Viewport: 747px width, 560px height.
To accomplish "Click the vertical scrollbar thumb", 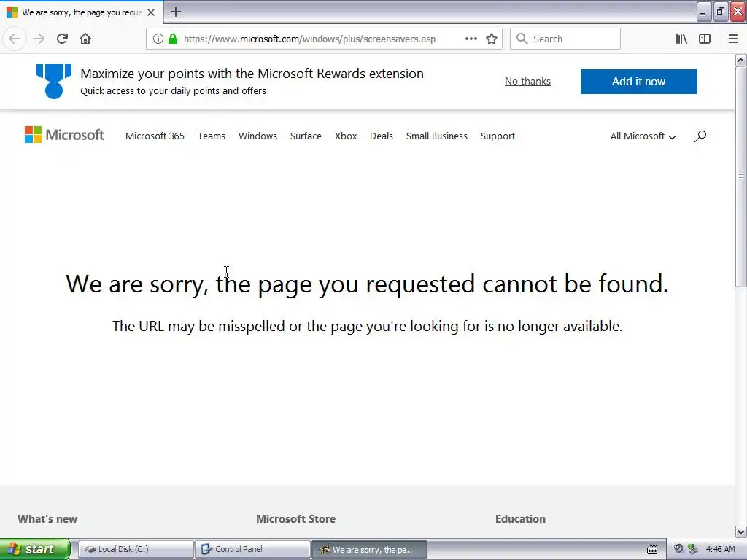I will click(741, 176).
